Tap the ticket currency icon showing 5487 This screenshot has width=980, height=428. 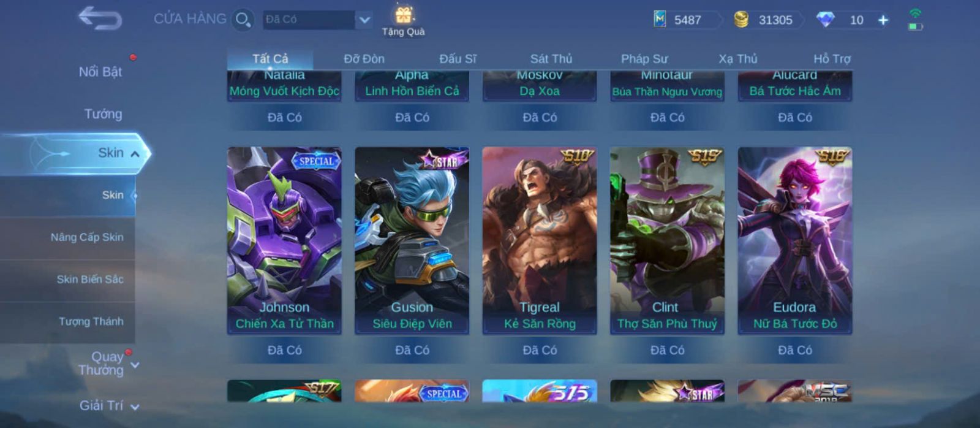659,19
